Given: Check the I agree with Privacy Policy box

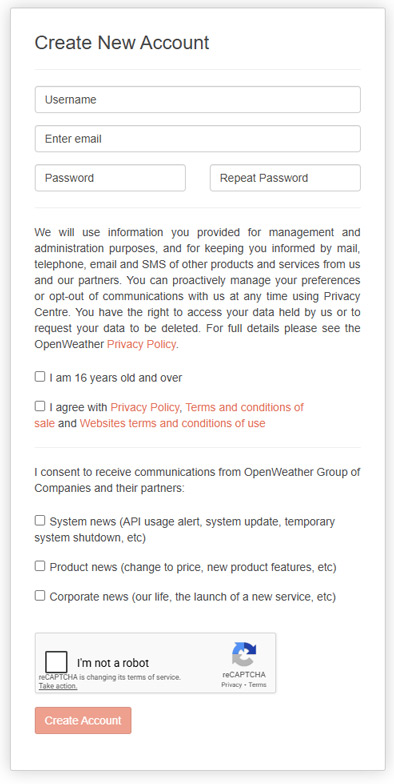Looking at the screenshot, I should coord(40,406).
